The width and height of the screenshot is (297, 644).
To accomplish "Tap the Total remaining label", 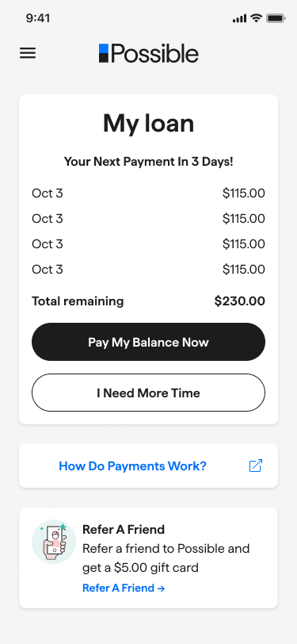I will pos(78,301).
